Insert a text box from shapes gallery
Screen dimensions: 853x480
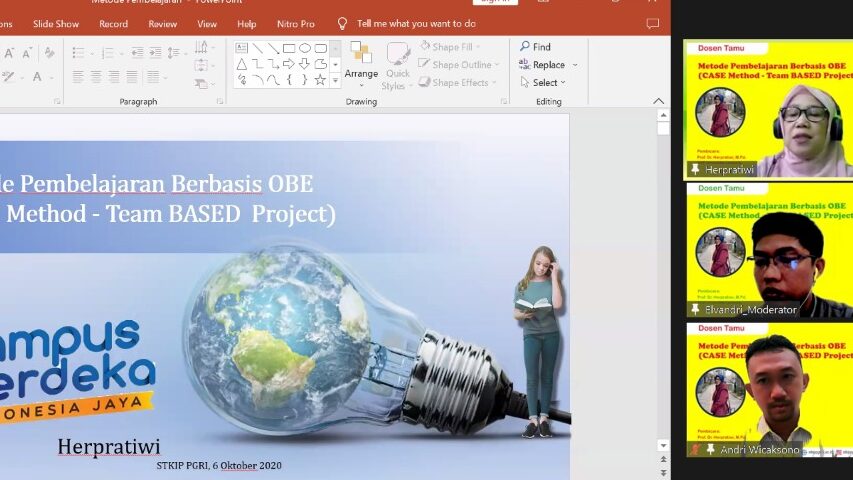coord(242,48)
